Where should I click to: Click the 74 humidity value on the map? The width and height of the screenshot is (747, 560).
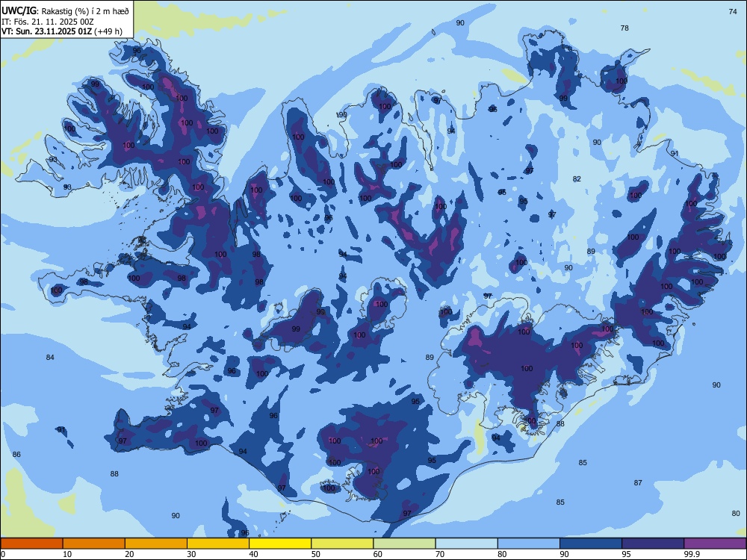734,11
